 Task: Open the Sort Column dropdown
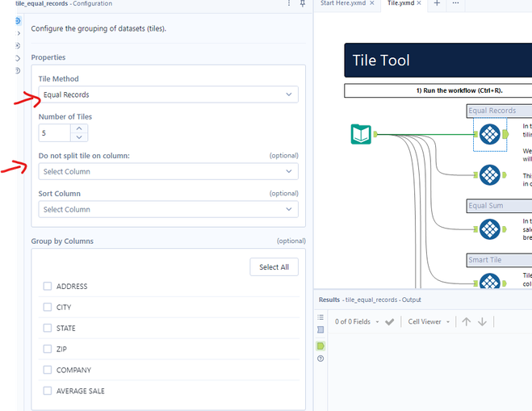168,209
